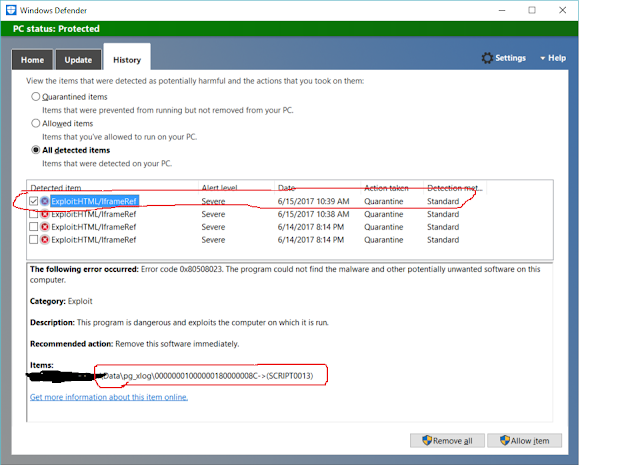Open the Settings link
Image resolution: width=640 pixels, height=465 pixels.
point(510,58)
